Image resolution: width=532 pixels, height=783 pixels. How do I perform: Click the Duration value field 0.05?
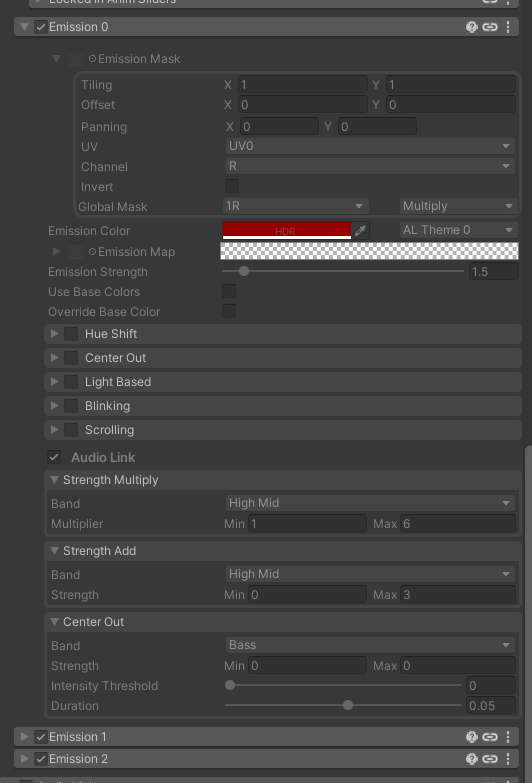pos(491,706)
